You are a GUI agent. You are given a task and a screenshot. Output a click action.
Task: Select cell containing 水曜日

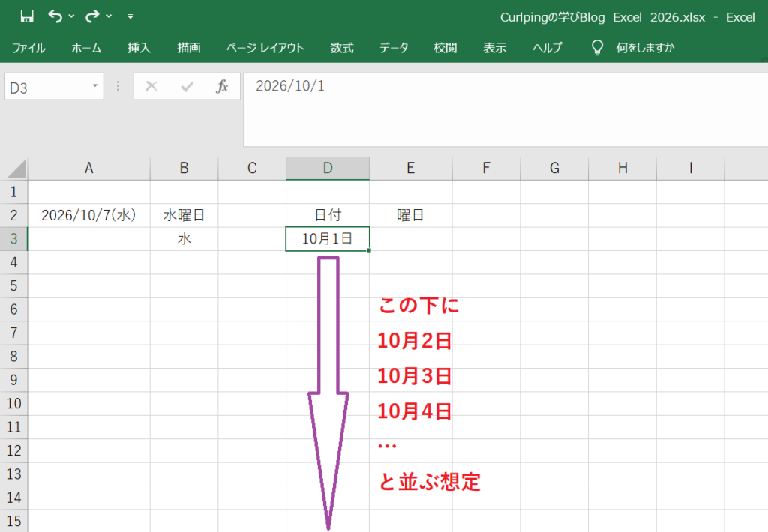click(184, 215)
